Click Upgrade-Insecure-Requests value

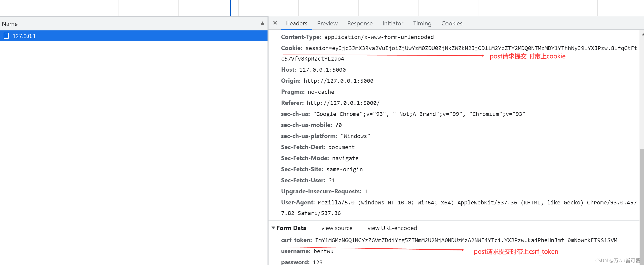(x=366, y=191)
